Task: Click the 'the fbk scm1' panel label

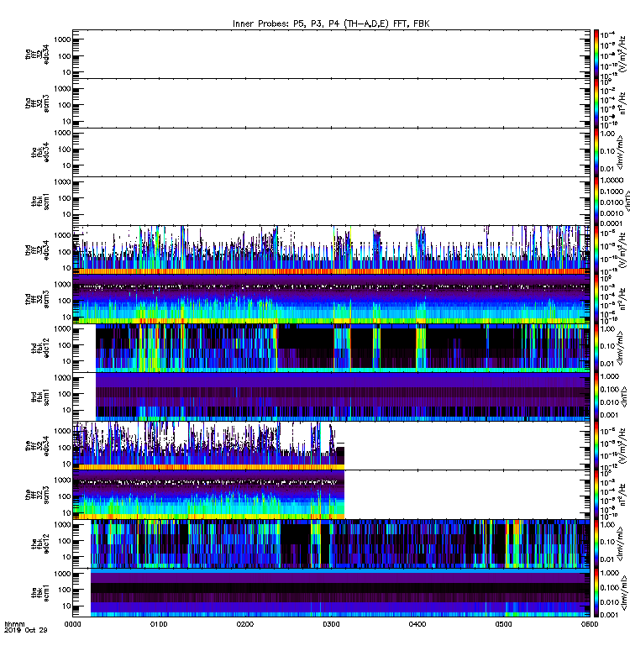Action: [x=40, y=593]
